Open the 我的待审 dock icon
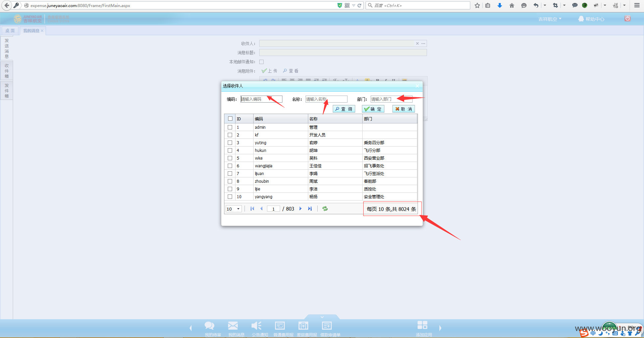The height and width of the screenshot is (338, 644). (210, 326)
